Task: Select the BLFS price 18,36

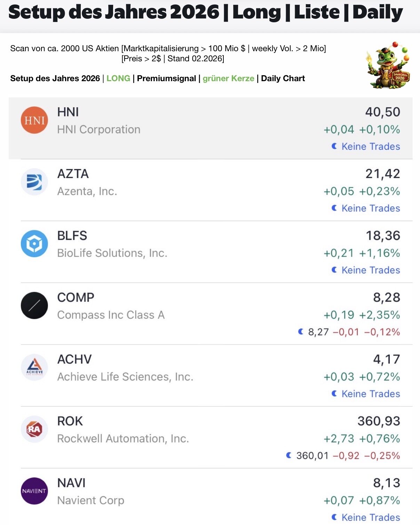Action: (383, 236)
